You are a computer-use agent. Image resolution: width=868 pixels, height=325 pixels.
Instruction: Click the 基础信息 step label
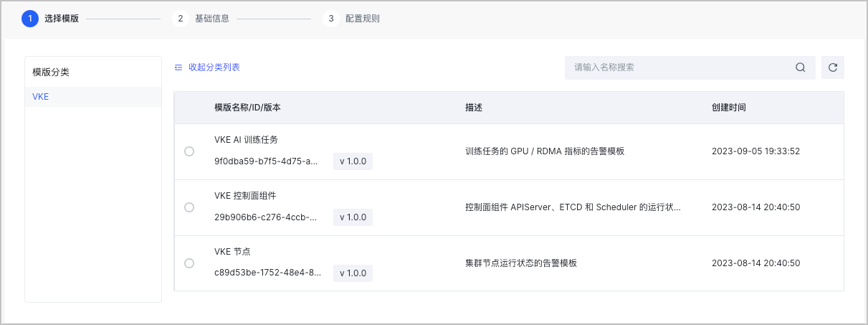tap(212, 19)
